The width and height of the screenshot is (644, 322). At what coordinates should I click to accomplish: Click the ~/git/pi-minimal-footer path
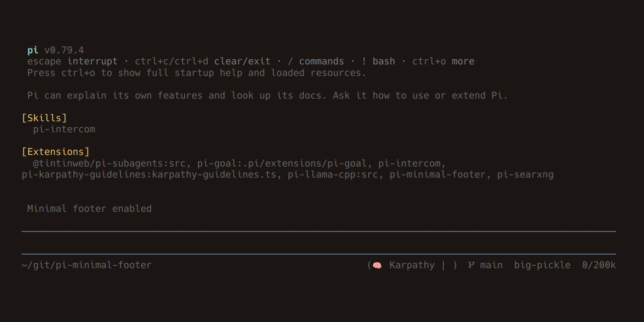[x=87, y=265]
